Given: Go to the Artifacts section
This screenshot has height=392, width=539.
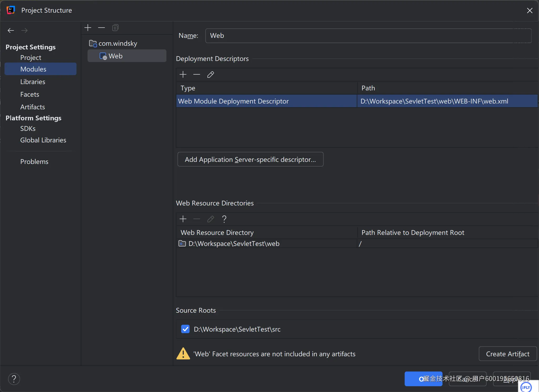Looking at the screenshot, I should (32, 107).
